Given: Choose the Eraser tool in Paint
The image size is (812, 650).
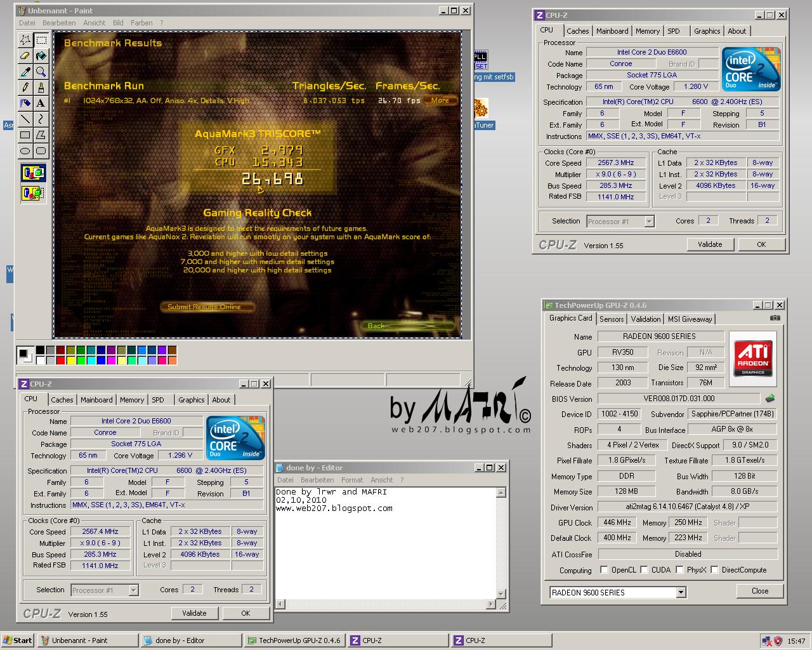Looking at the screenshot, I should (x=25, y=56).
